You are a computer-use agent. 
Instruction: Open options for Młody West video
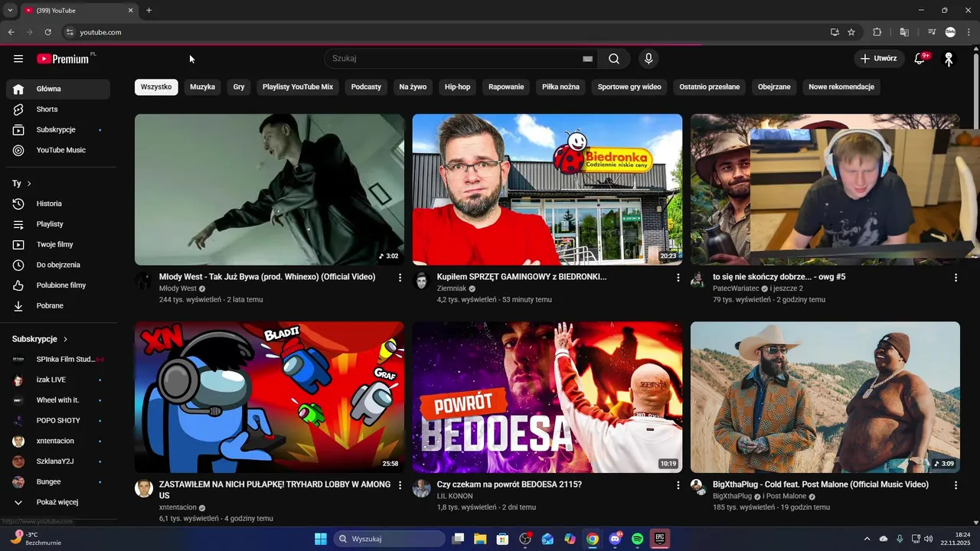coord(400,278)
